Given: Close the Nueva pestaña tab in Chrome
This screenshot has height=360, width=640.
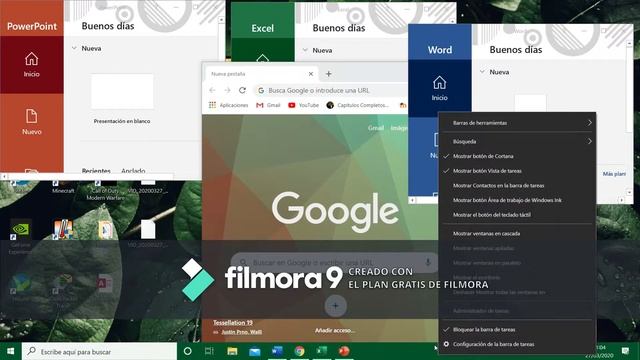Looking at the screenshot, I should tap(311, 74).
